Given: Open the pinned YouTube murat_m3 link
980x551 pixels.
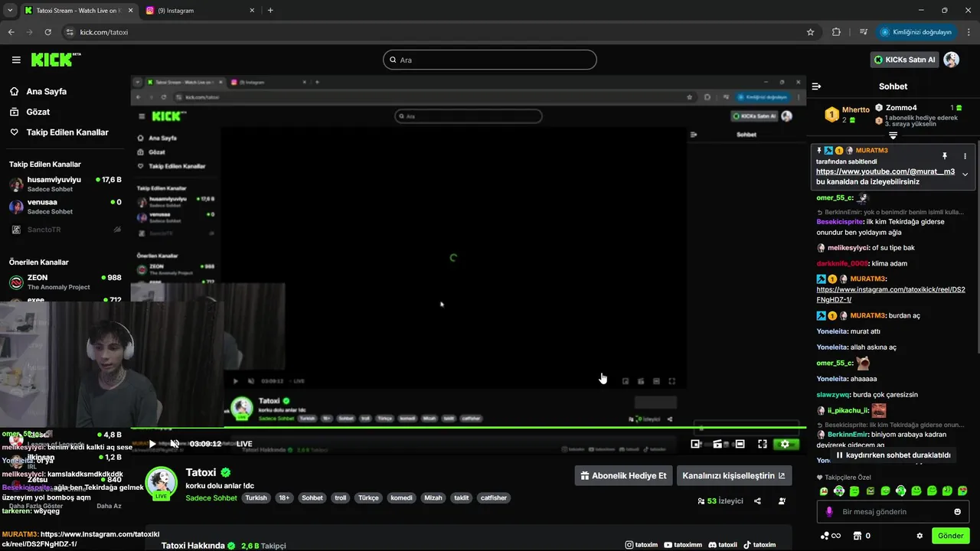Looking at the screenshot, I should coord(885,171).
